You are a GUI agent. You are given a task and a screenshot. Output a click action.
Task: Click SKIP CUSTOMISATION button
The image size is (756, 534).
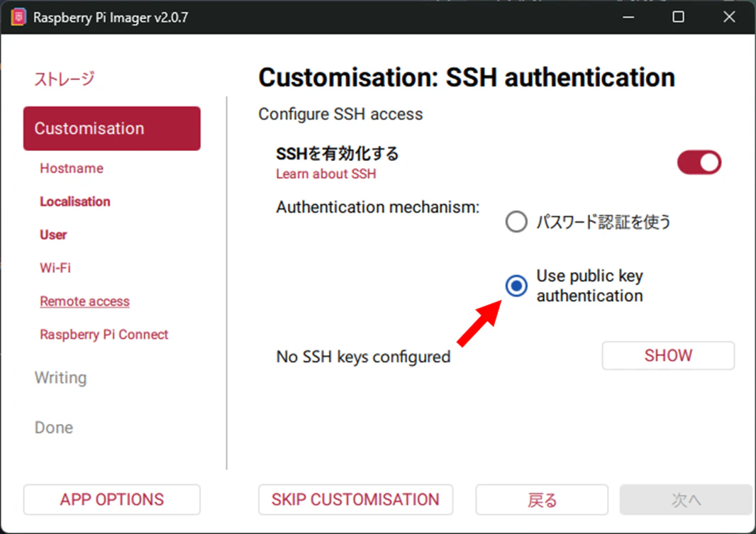click(x=355, y=499)
